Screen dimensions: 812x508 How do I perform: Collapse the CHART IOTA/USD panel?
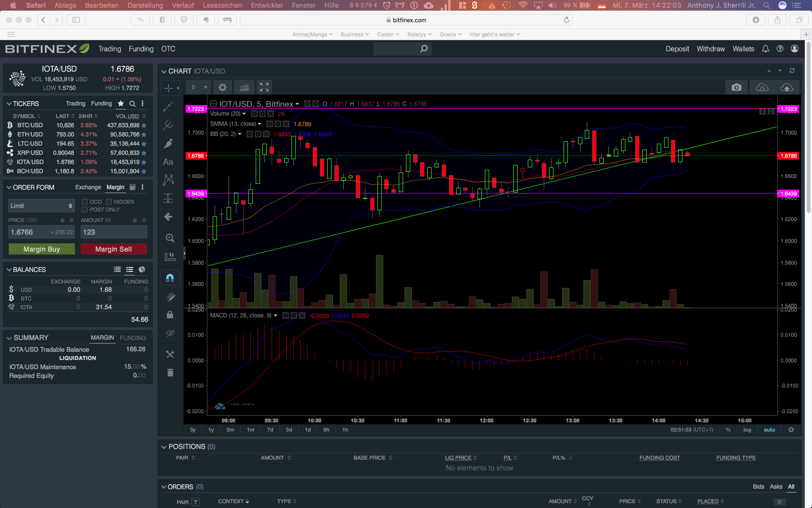164,72
